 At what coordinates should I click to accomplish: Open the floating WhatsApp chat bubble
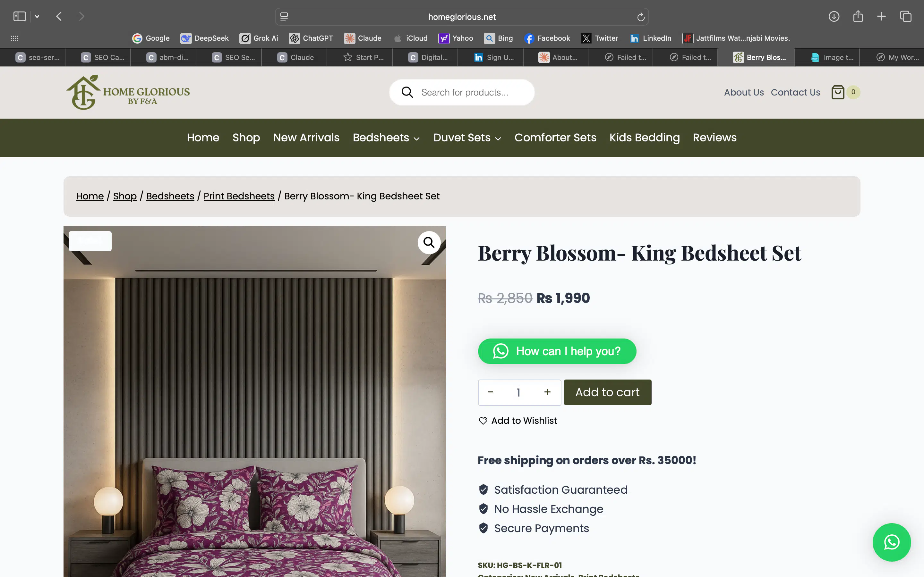[892, 542]
